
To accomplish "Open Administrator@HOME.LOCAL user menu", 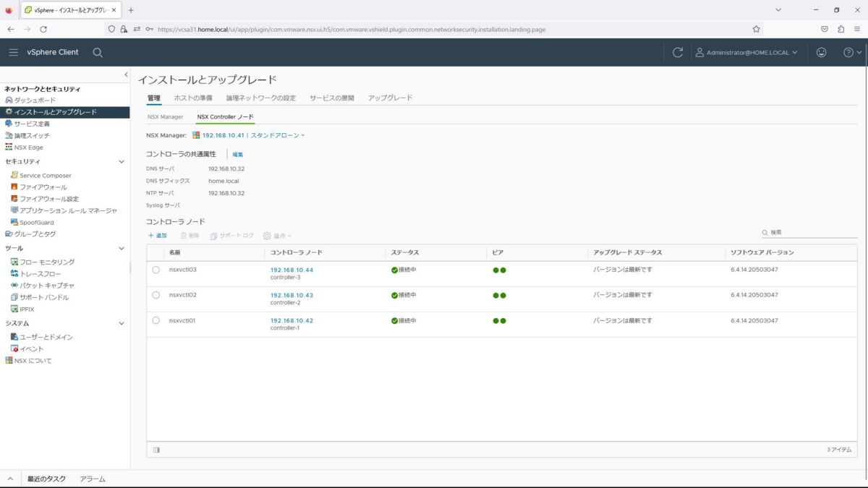I will pos(746,52).
